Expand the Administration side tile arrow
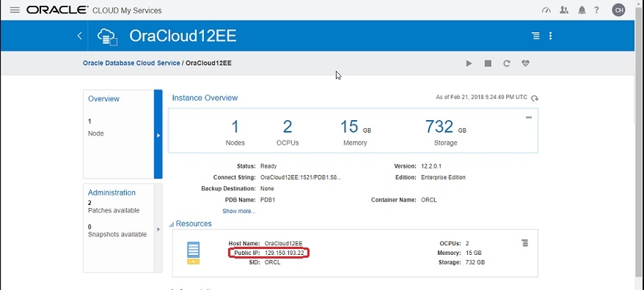Image resolution: width=644 pixels, height=290 pixels. tap(158, 229)
